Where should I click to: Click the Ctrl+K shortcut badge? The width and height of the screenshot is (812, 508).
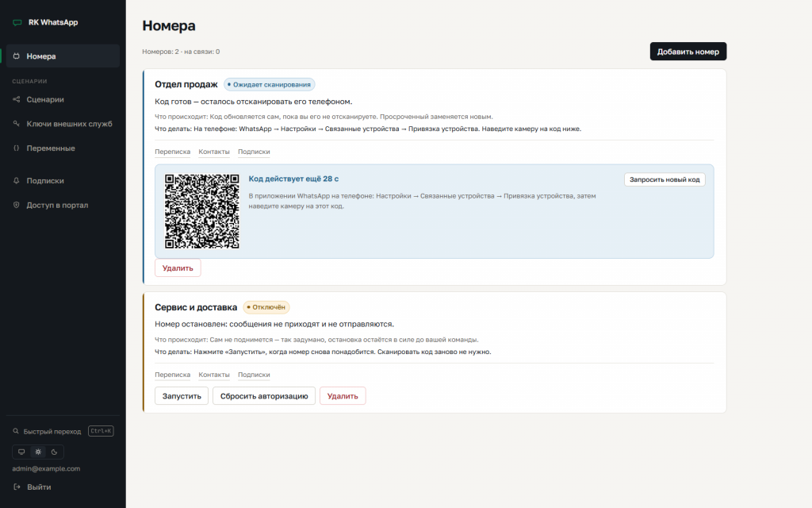[101, 431]
